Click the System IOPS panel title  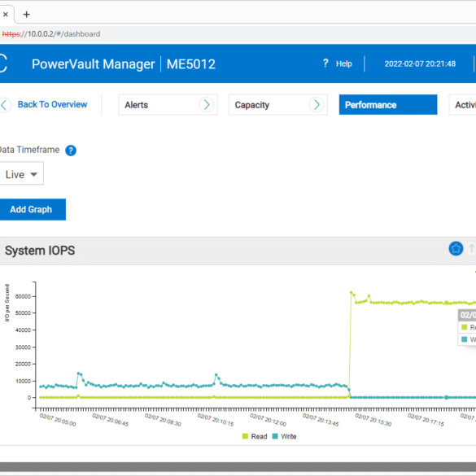coord(40,251)
